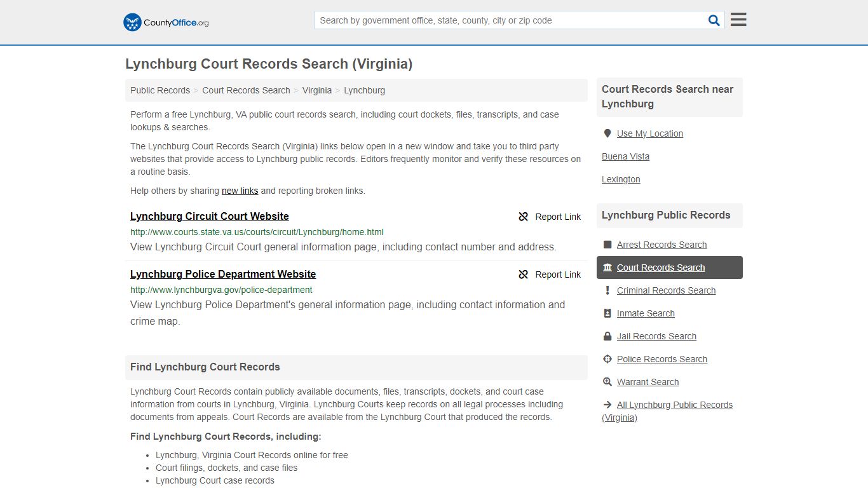Image resolution: width=868 pixels, height=488 pixels.
Task: Click the search magnifier icon
Action: coord(714,20)
